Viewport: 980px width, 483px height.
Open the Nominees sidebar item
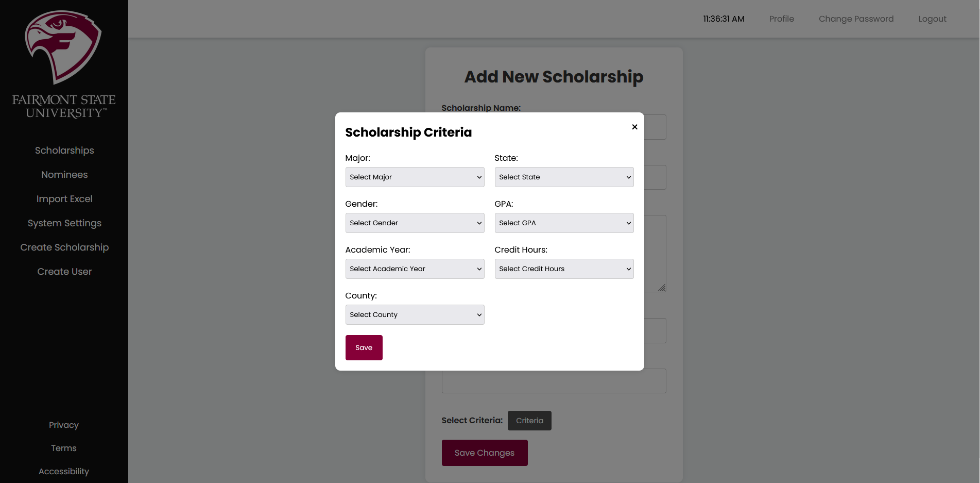(x=64, y=175)
